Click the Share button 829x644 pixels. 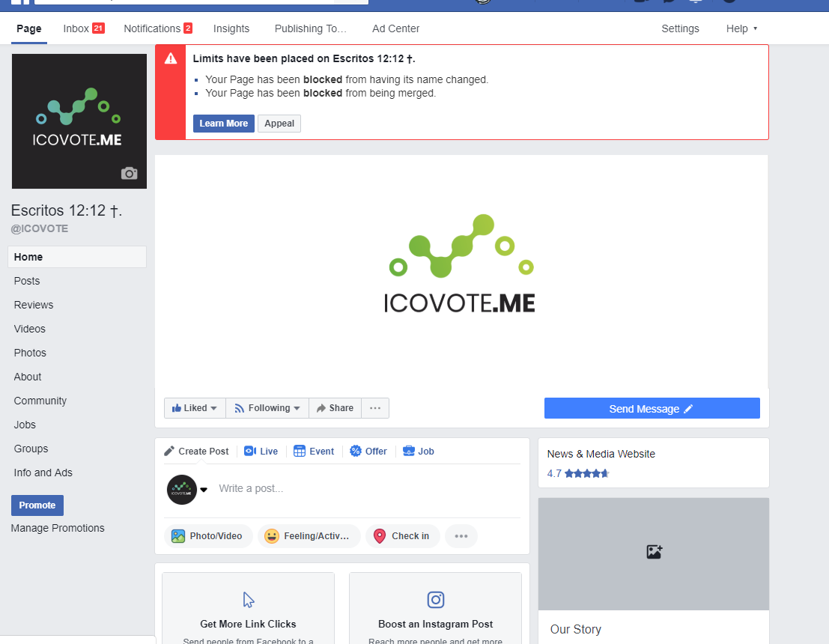[335, 408]
